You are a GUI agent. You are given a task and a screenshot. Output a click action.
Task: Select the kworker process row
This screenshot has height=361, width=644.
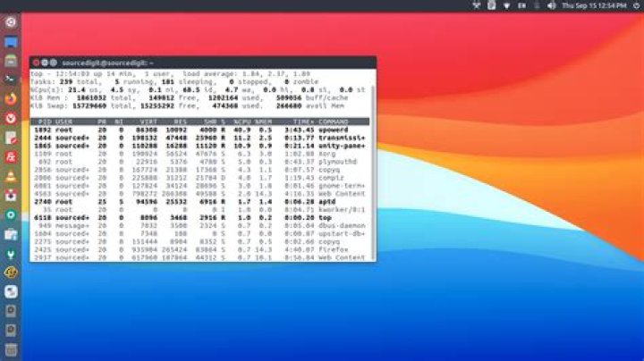[199, 210]
